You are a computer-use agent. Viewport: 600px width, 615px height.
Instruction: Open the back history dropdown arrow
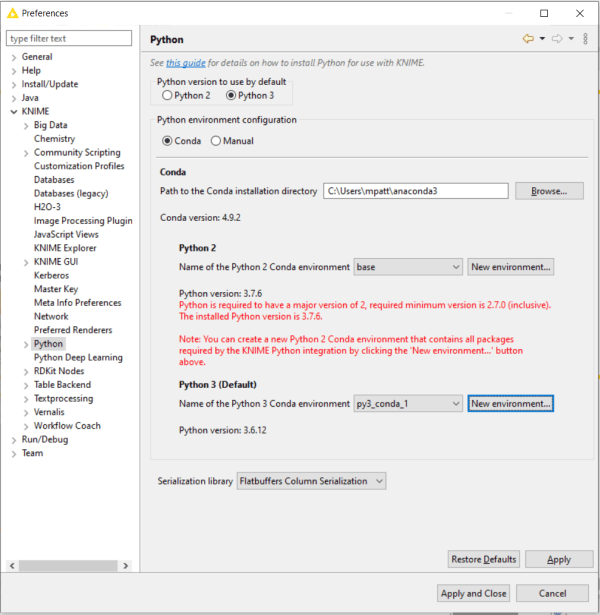(542, 38)
